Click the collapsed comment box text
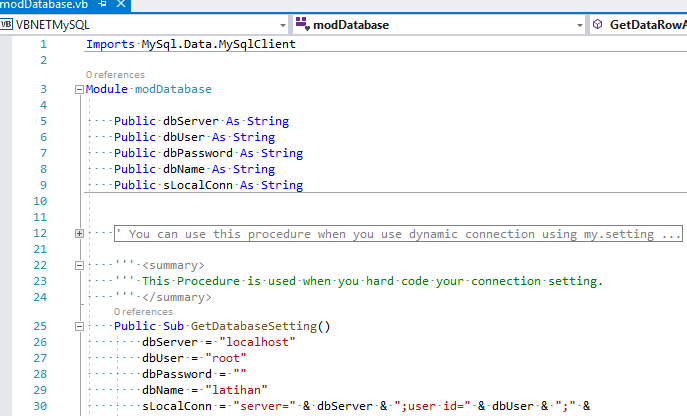This screenshot has width=687, height=416. coord(398,234)
